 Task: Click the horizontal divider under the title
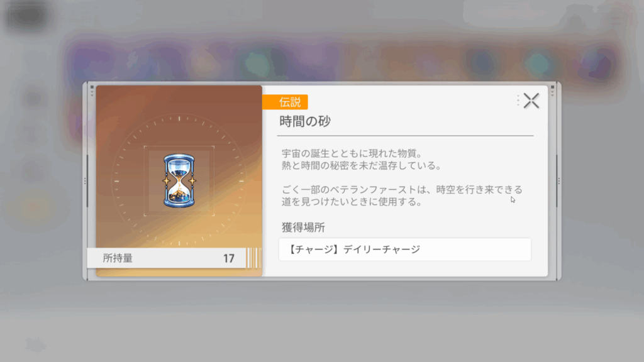tap(406, 136)
